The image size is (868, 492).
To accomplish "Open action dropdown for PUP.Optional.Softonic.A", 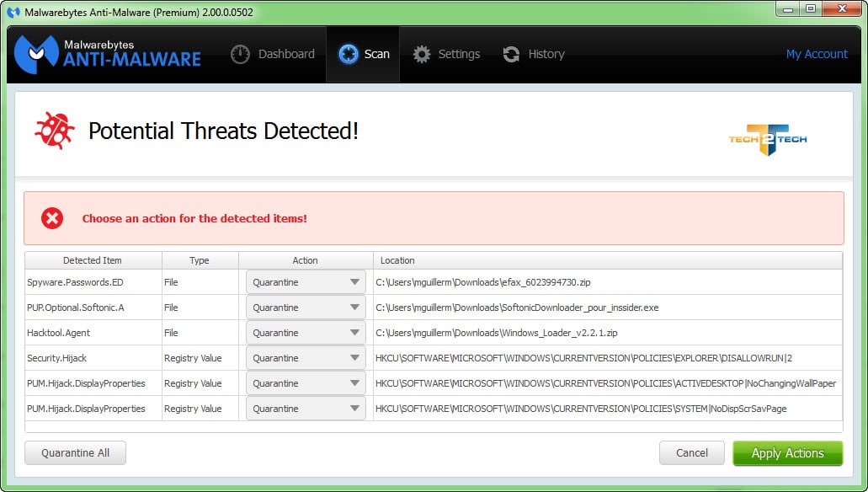I will click(306, 307).
